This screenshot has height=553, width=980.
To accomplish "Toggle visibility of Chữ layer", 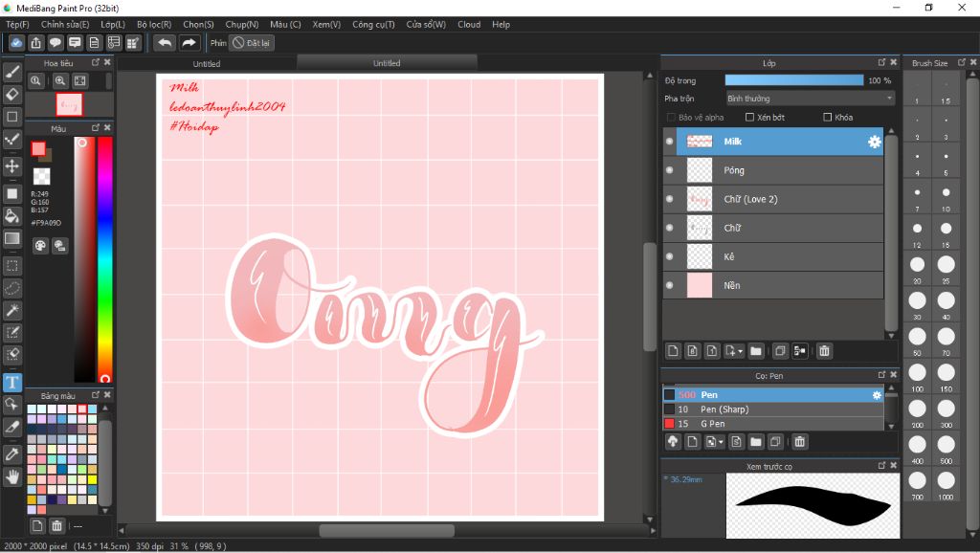I will click(x=669, y=228).
